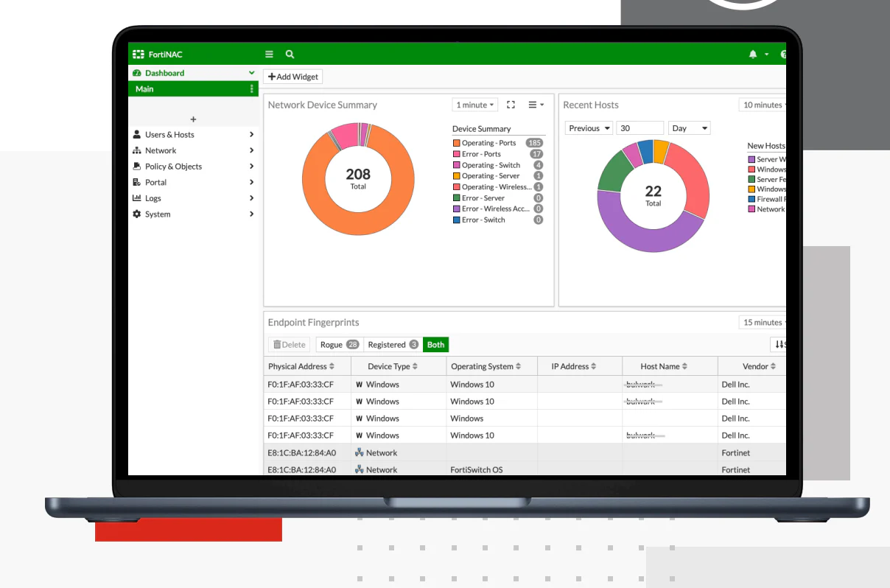Open the Logs menu item
Image resolution: width=890 pixels, height=588 pixels.
[193, 198]
